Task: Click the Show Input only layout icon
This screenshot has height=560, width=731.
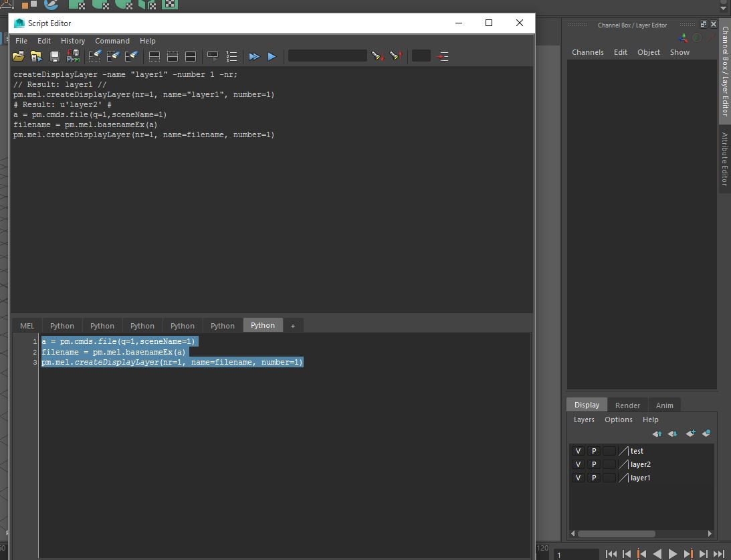Action: [173, 56]
